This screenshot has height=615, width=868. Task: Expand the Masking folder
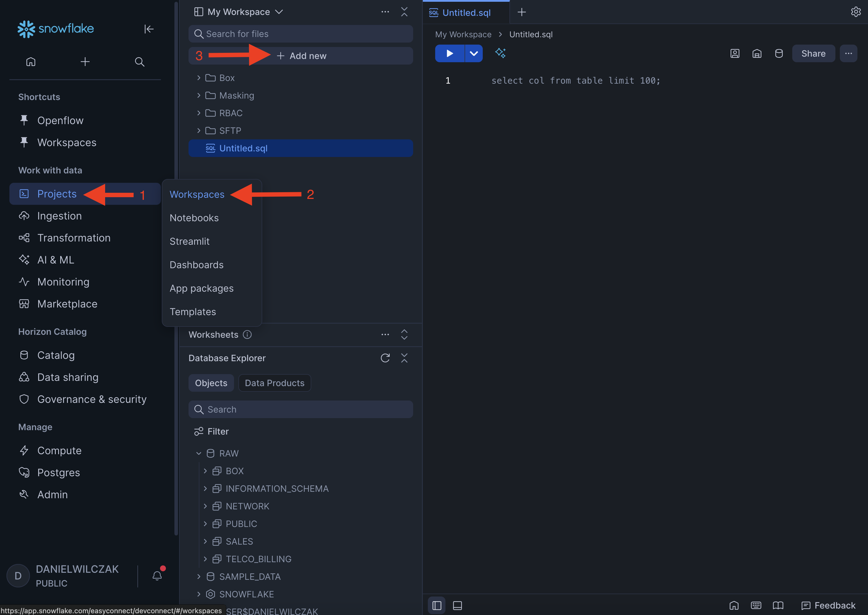tap(199, 95)
